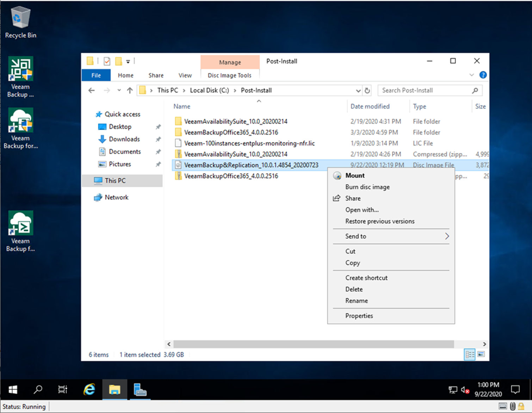
Task: Click Local Disk (C:) breadcrumb
Action: [209, 91]
